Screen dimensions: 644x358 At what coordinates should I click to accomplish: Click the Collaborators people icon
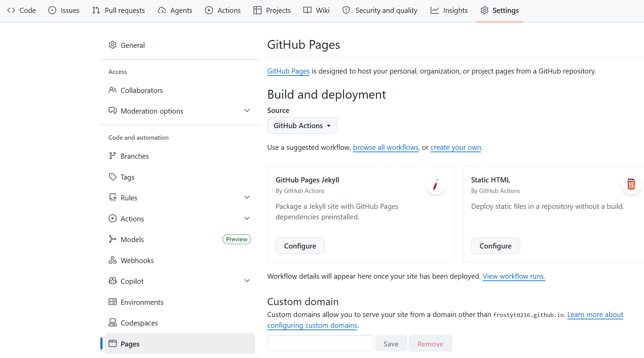(113, 90)
